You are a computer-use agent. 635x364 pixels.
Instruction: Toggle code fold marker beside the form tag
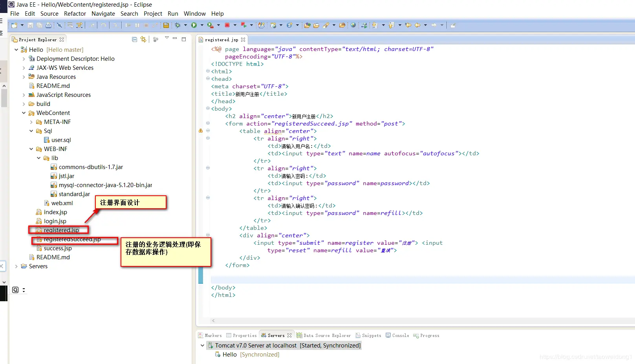coord(208,123)
